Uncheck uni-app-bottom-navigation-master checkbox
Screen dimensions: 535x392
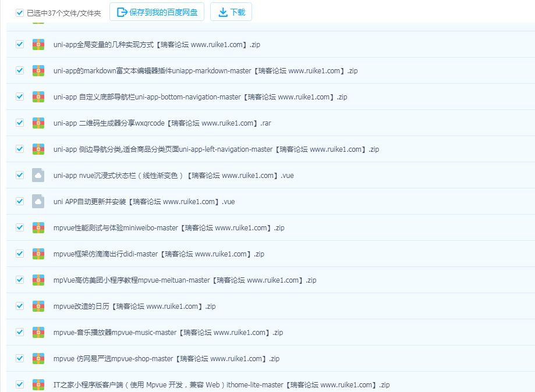pyautogui.click(x=20, y=97)
